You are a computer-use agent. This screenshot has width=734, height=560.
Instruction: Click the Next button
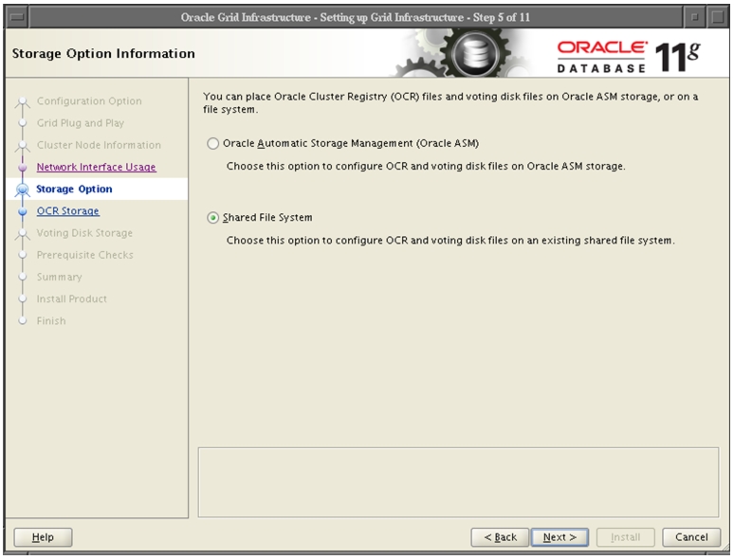[560, 537]
